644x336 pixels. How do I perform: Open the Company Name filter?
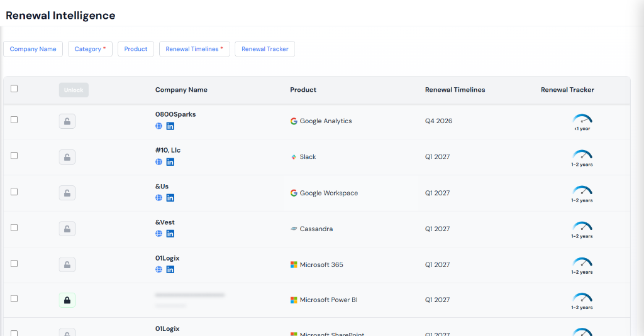(x=33, y=49)
